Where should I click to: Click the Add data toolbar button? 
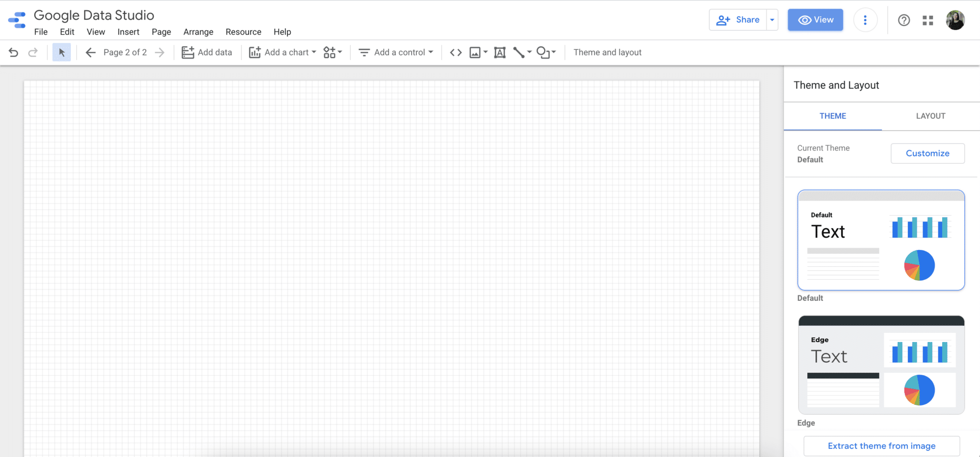pyautogui.click(x=207, y=53)
